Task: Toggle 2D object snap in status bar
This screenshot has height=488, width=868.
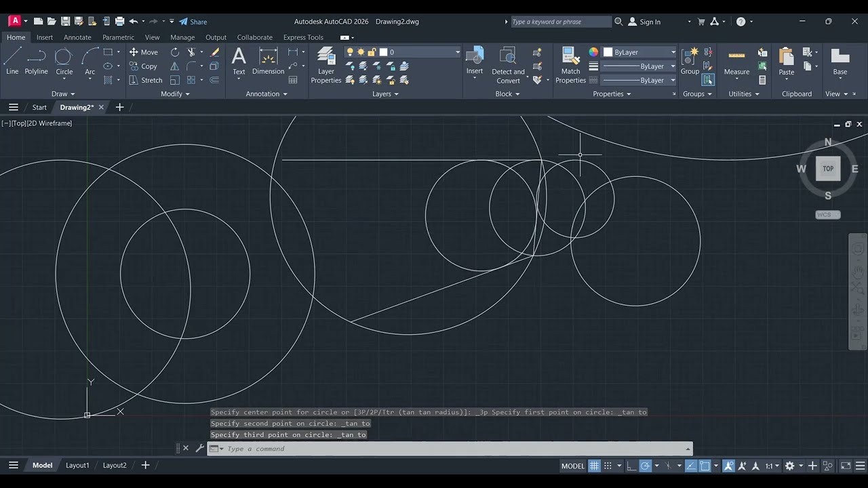Action: coord(705,466)
